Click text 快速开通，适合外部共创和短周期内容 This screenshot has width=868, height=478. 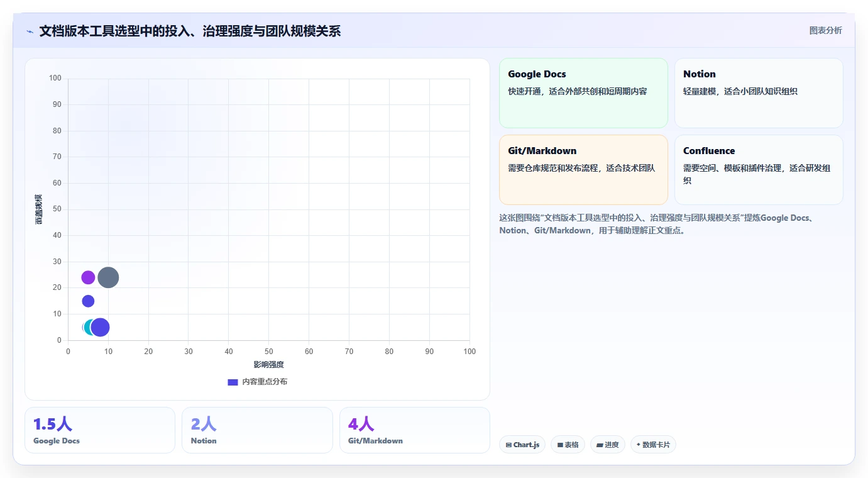[577, 91]
